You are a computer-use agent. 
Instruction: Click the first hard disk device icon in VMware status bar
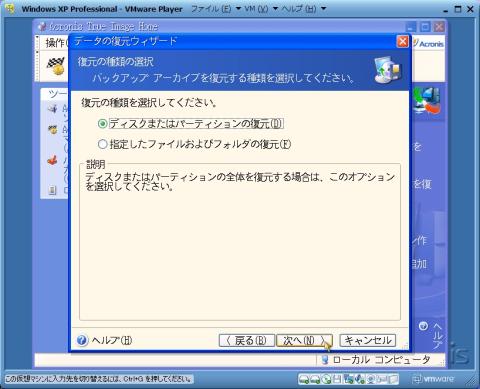click(x=304, y=379)
